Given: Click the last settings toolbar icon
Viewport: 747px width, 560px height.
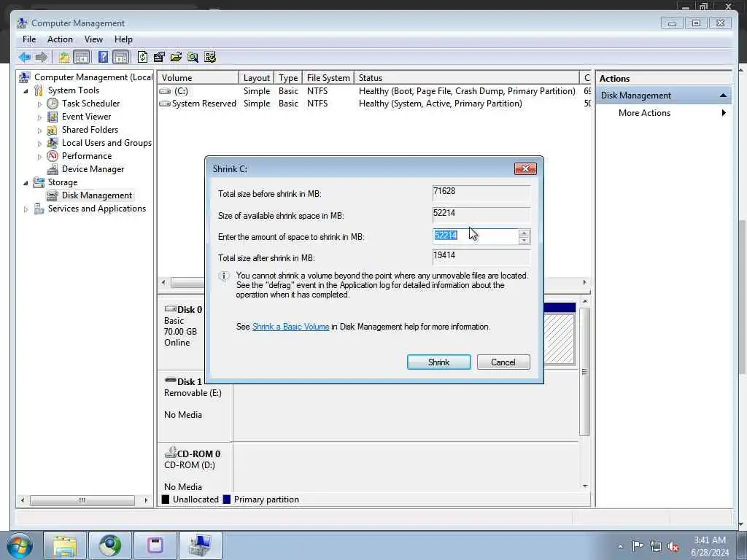Looking at the screenshot, I should pyautogui.click(x=210, y=58).
